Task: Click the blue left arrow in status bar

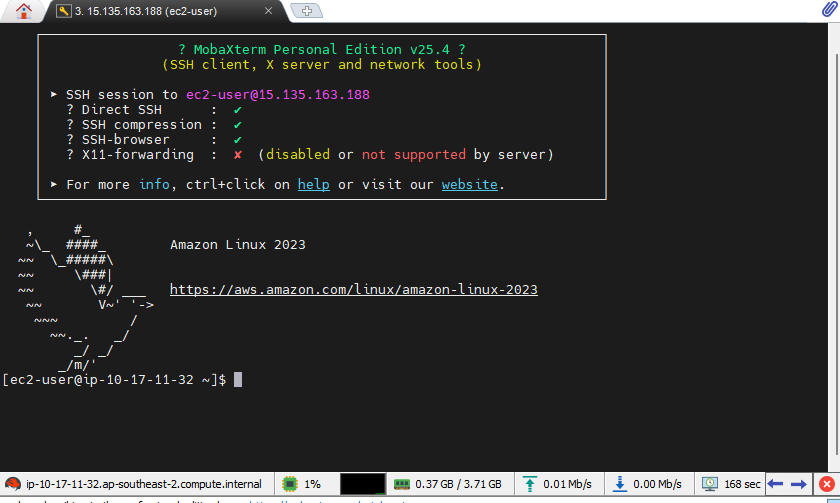Action: pos(775,484)
